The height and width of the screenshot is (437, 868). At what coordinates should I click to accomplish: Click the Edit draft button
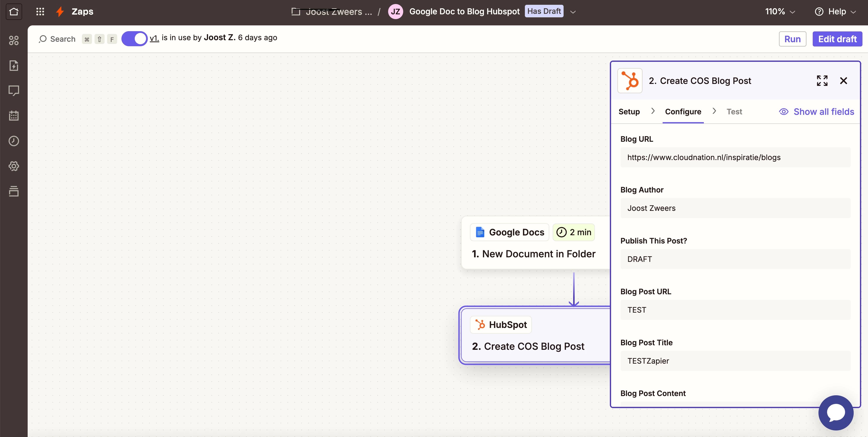pyautogui.click(x=837, y=39)
